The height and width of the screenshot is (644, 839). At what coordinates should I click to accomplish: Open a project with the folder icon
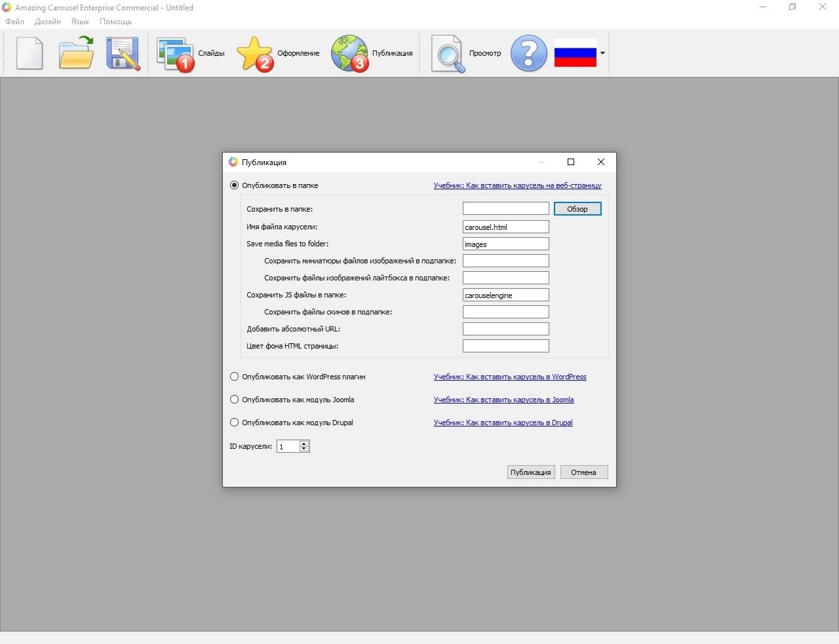point(76,53)
